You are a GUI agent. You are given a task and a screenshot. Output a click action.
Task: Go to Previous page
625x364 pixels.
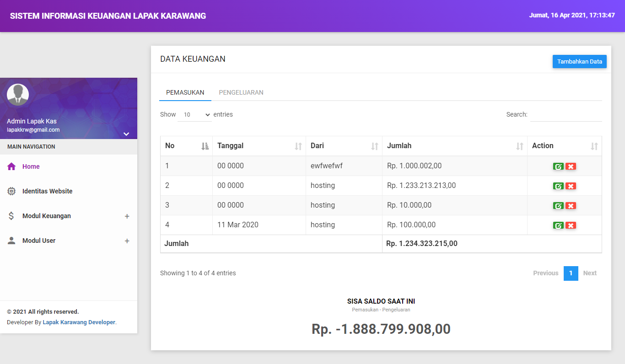[x=546, y=273]
